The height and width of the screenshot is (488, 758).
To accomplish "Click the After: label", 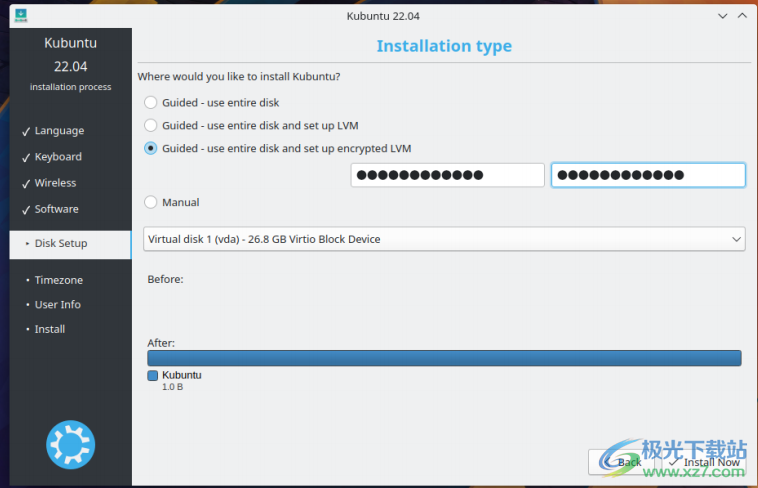I will (161, 343).
